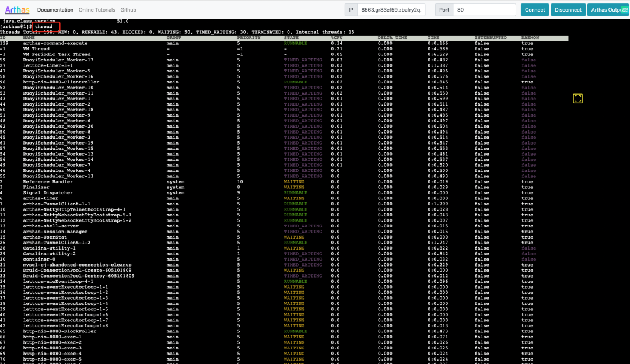Viewport: 630px width, 364px height.
Task: Click the INTERRUPTED column header
Action: tap(491, 38)
